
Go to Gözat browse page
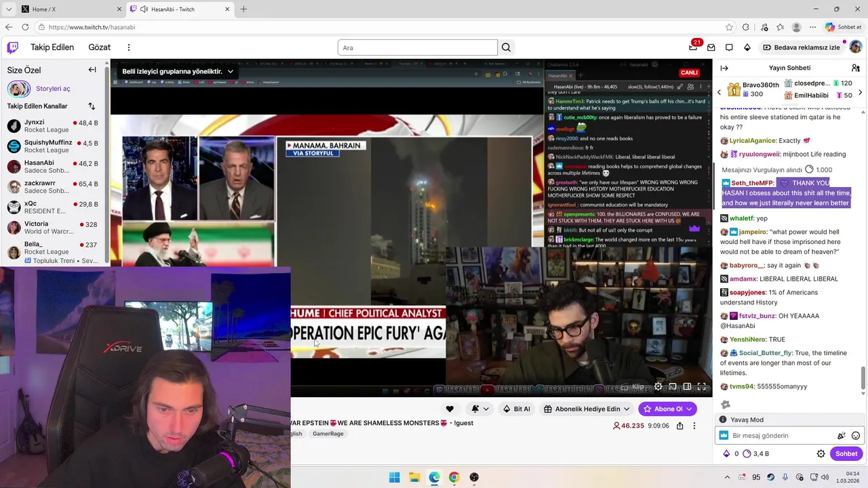[99, 47]
